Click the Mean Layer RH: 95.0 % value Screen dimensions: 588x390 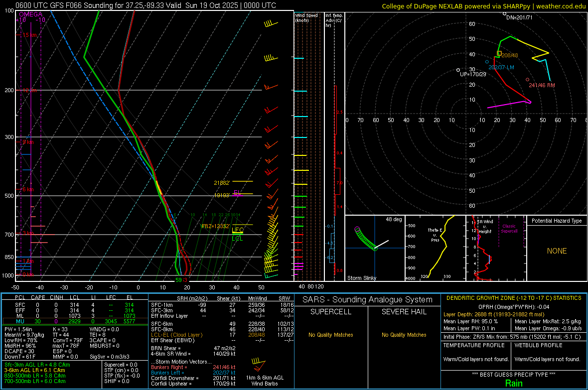[470, 321]
